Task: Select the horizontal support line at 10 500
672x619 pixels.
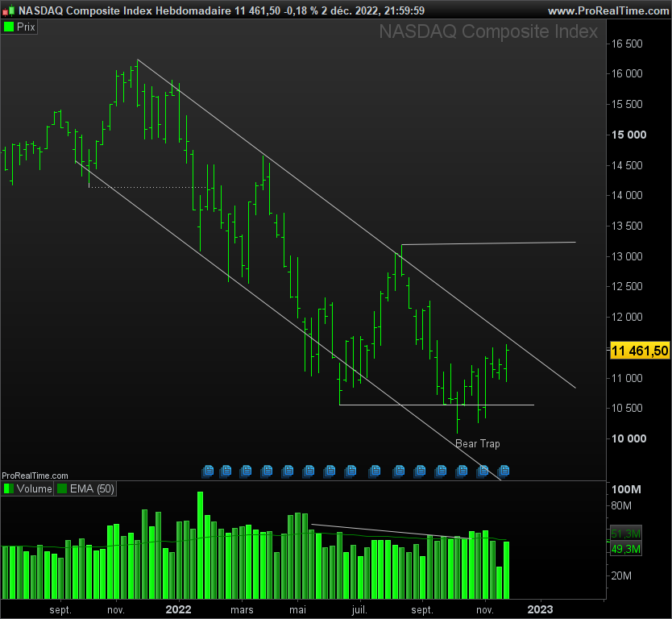Action: [437, 405]
